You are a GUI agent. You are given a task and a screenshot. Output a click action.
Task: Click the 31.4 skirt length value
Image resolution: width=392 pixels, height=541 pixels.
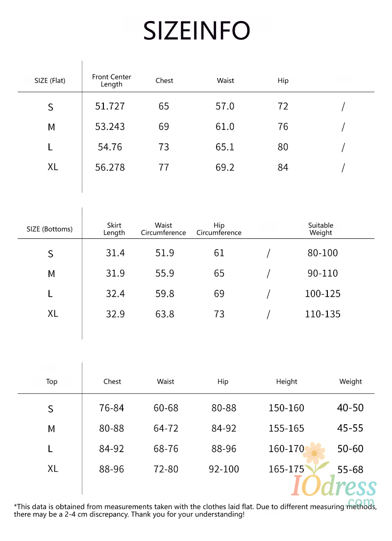(115, 253)
